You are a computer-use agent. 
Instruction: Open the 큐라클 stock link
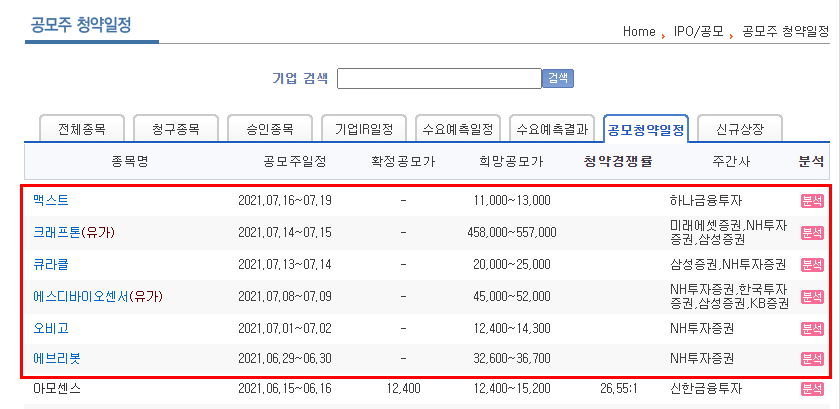click(51, 264)
